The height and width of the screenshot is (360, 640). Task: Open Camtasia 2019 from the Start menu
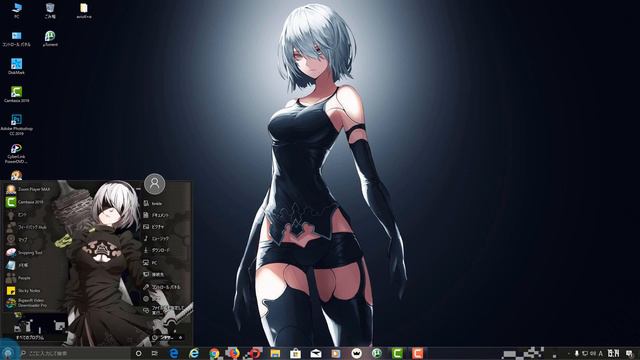tap(25, 202)
